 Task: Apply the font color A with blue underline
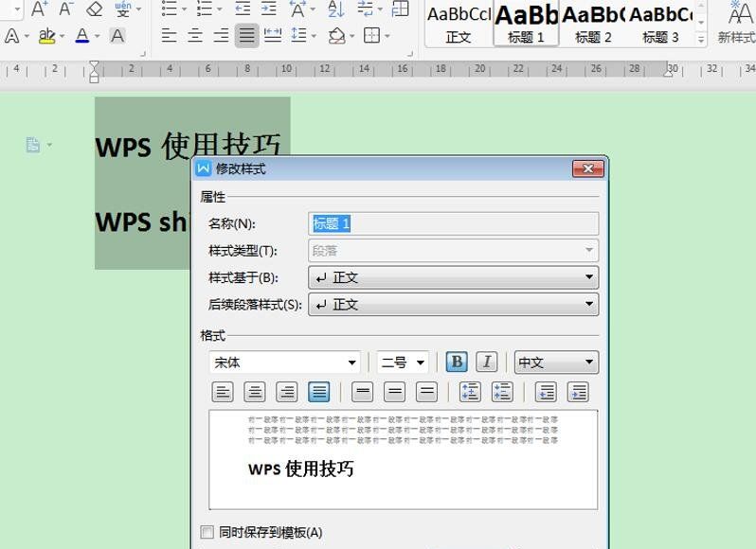[x=82, y=36]
